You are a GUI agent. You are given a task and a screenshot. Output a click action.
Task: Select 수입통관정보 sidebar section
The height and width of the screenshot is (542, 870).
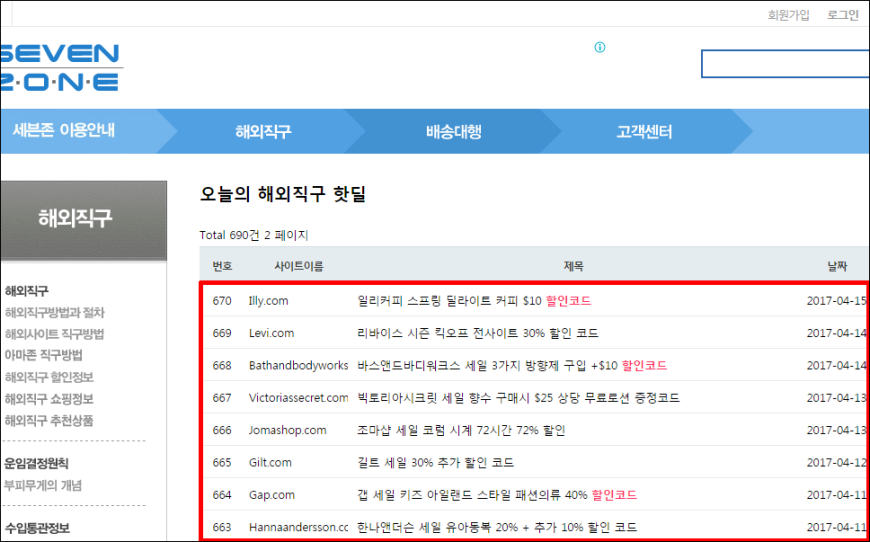pyautogui.click(x=37, y=528)
